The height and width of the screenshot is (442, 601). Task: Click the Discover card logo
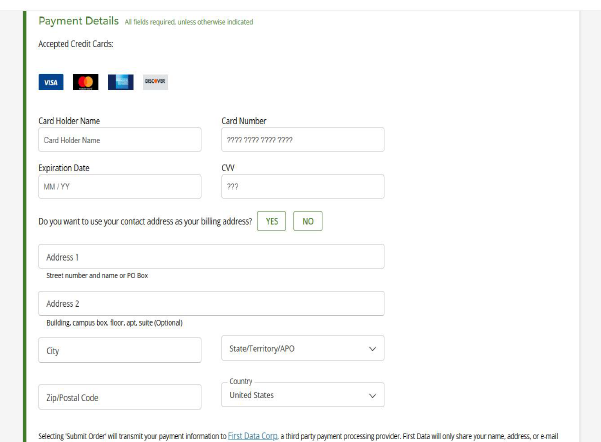coord(155,82)
